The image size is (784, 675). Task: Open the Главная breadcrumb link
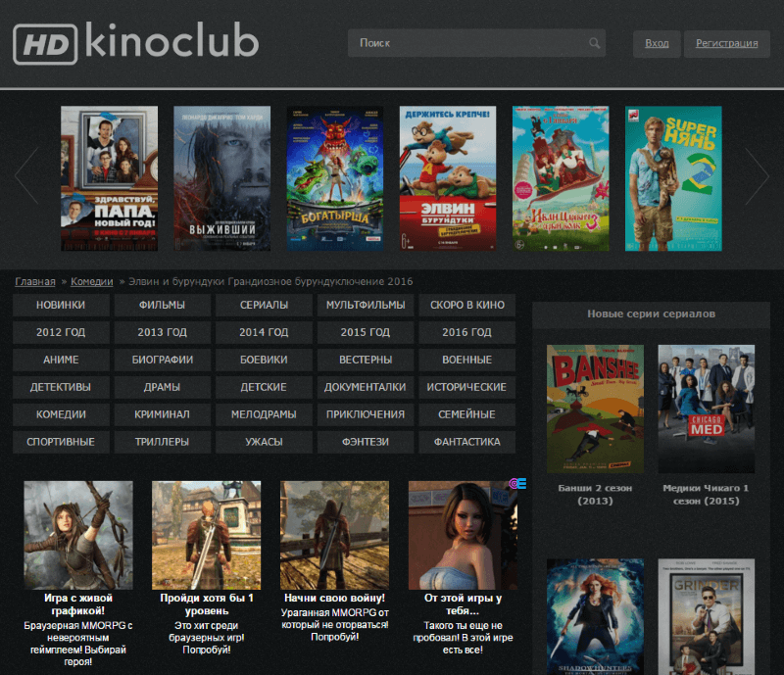pos(35,281)
